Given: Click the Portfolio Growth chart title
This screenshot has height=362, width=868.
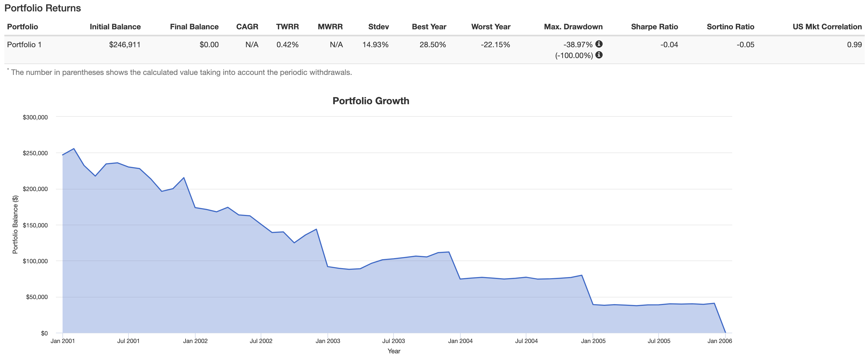Looking at the screenshot, I should (371, 101).
